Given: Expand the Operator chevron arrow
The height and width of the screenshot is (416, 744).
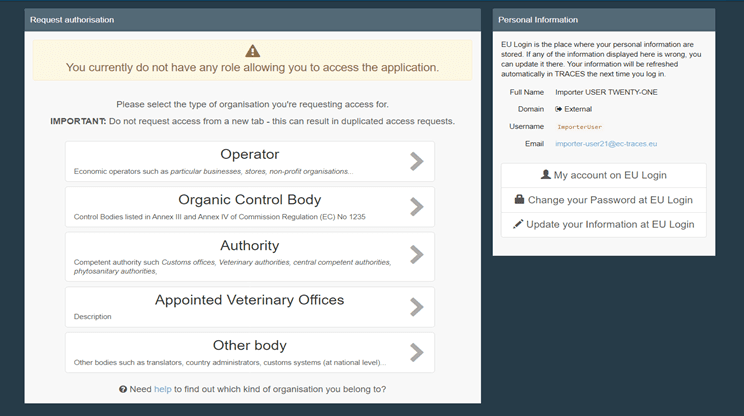Looking at the screenshot, I should point(417,161).
